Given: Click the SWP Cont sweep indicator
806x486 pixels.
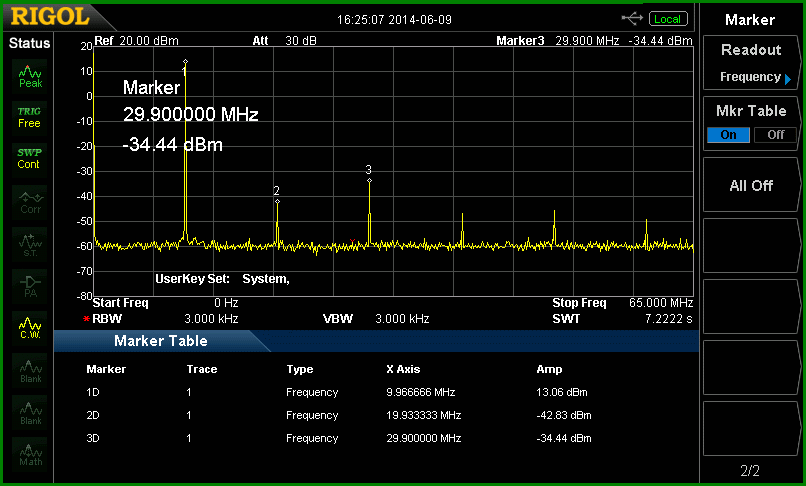Looking at the screenshot, I should pyautogui.click(x=29, y=158).
